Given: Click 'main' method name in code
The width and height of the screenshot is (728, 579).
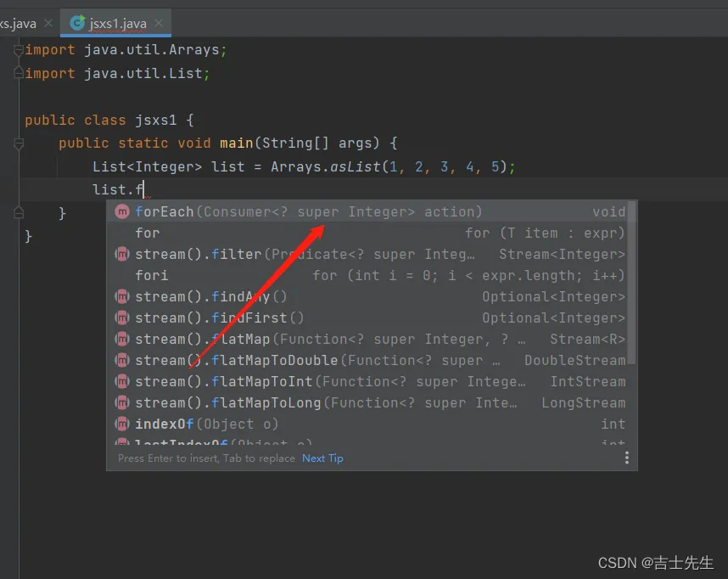Looking at the screenshot, I should click(x=237, y=143).
